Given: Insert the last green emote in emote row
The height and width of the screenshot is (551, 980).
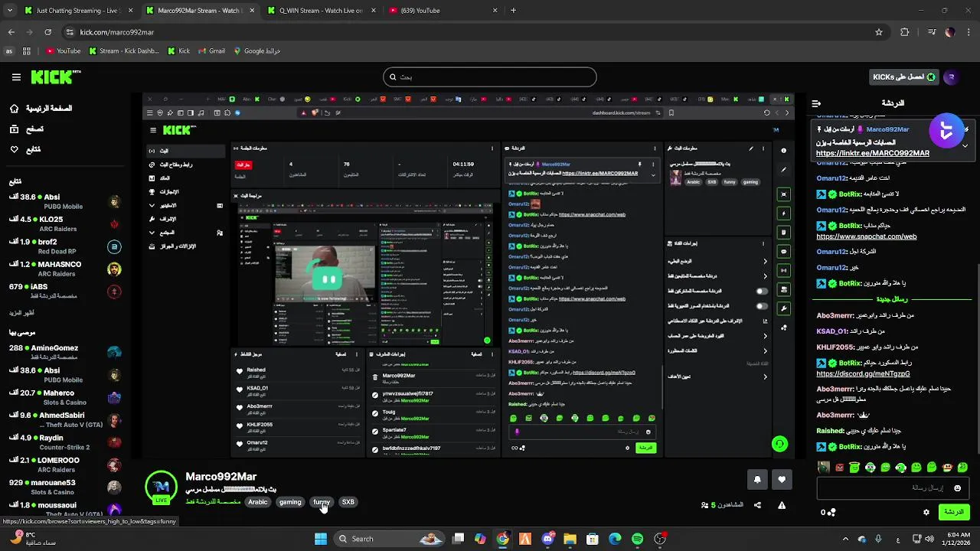Looking at the screenshot, I should click(962, 467).
